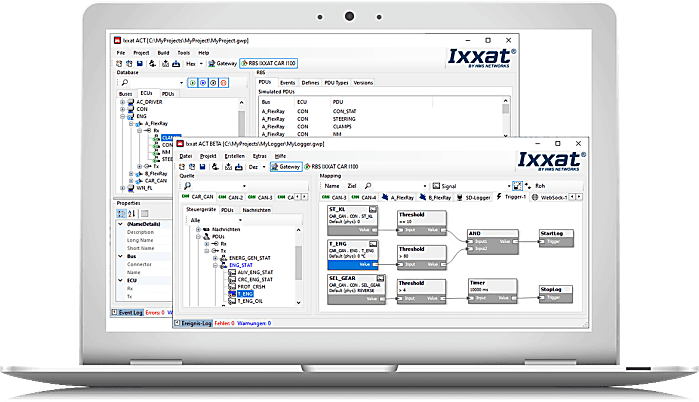Click the Ereignis-Log button
This screenshot has width=699, height=402.
(x=193, y=323)
